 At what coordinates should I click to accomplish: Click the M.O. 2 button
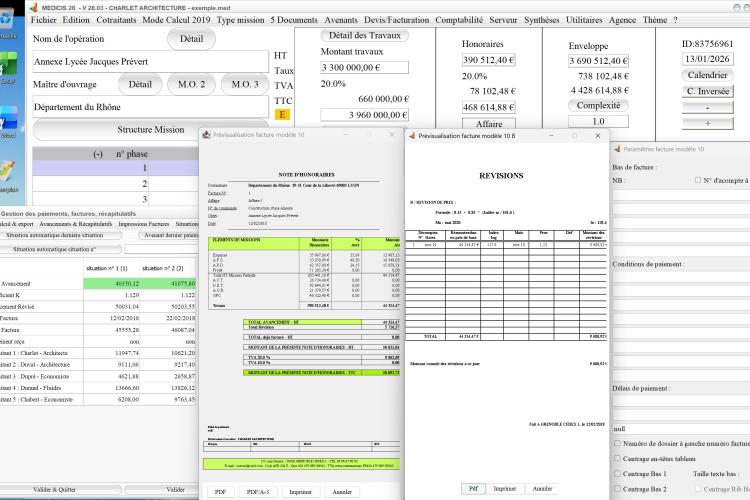[x=191, y=84]
